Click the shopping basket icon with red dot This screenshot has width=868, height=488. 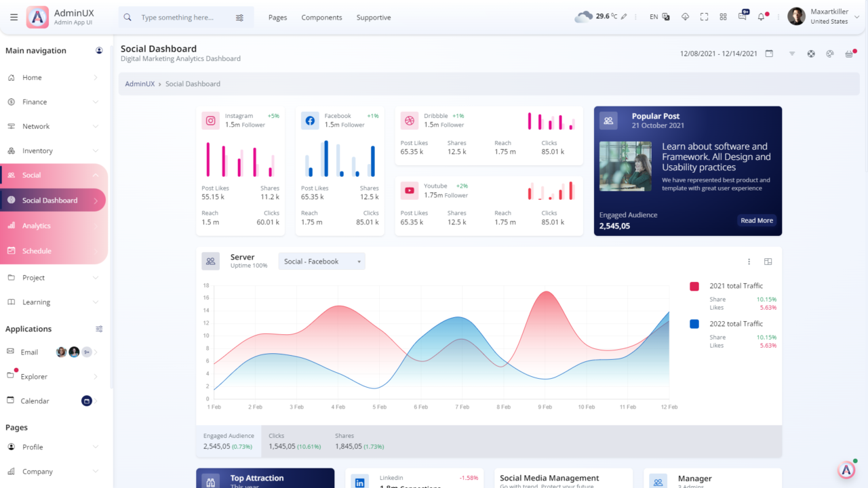tap(848, 54)
